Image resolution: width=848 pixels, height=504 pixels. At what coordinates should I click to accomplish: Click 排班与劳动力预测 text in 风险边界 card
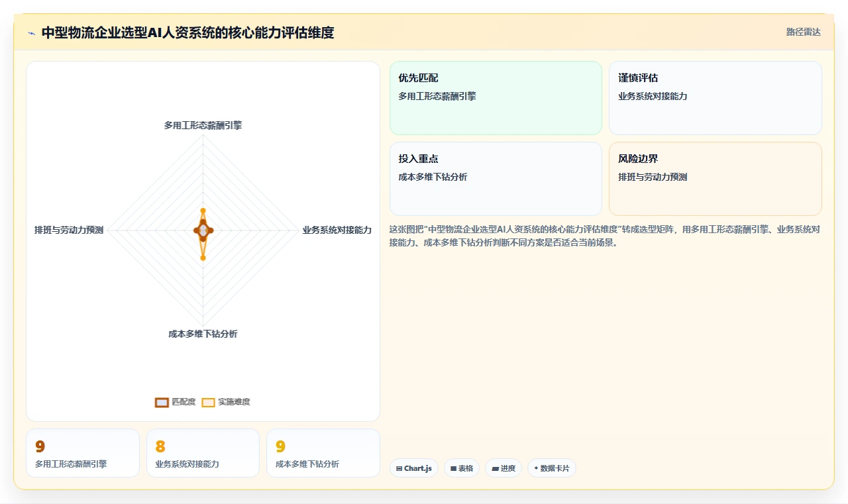click(x=653, y=177)
